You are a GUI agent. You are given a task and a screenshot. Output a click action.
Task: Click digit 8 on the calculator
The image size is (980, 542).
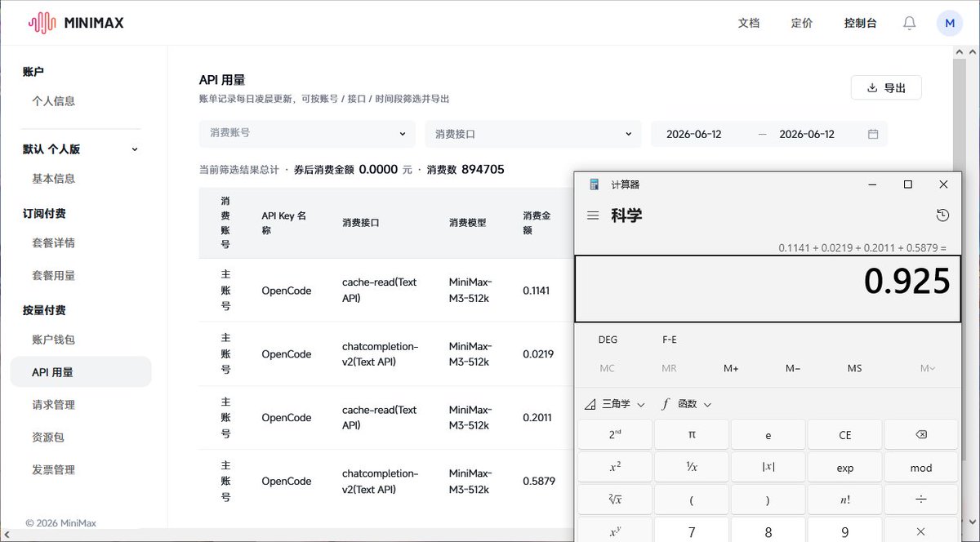768,530
